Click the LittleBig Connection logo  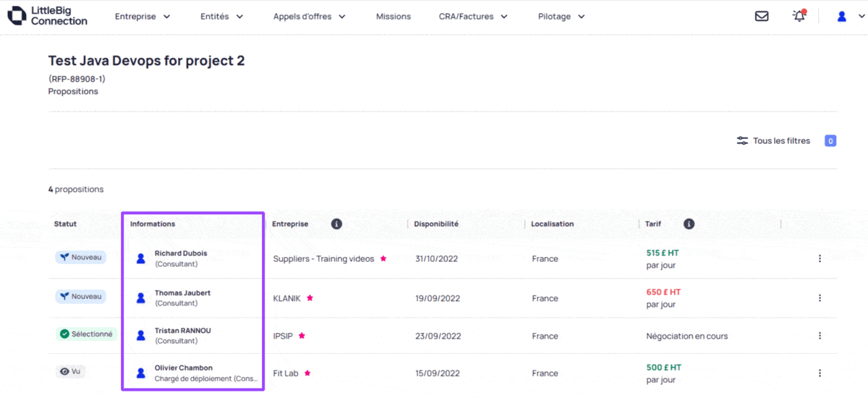coord(47,16)
